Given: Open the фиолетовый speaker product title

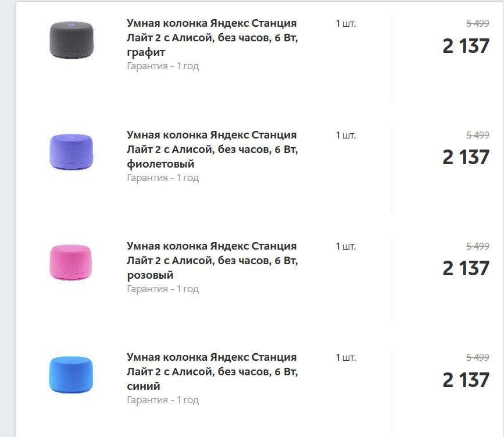Looking at the screenshot, I should click(x=212, y=150).
